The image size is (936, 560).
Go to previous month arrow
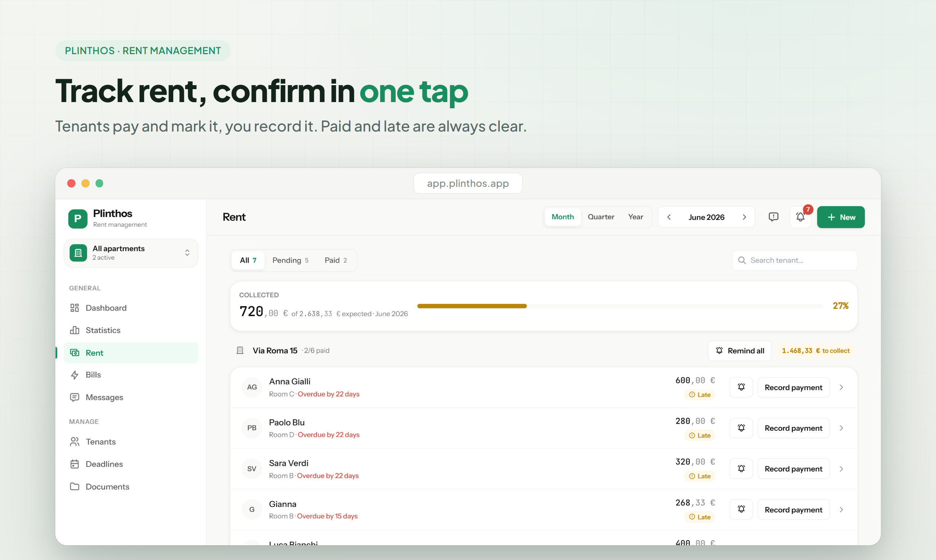click(669, 217)
